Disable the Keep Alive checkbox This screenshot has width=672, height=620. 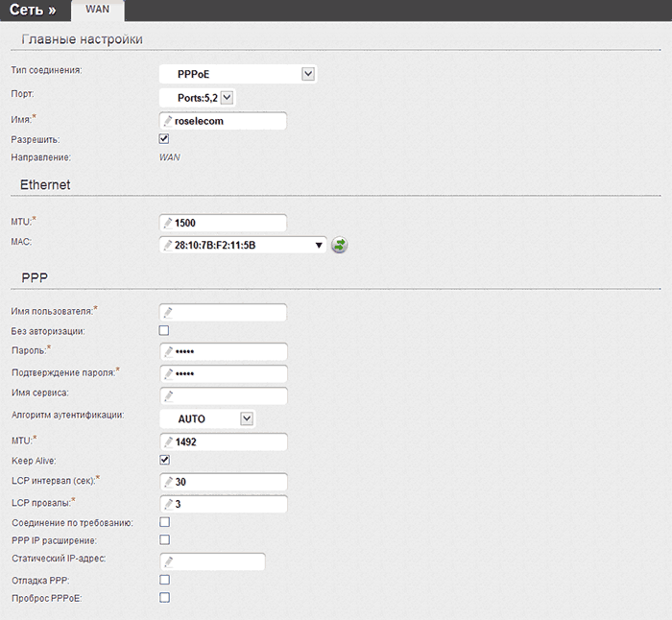click(x=164, y=461)
